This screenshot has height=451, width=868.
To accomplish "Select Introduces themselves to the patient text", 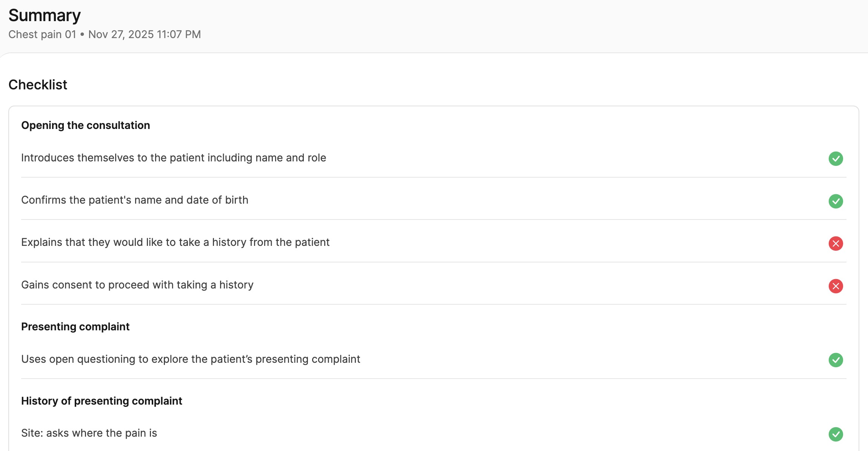I will click(174, 158).
